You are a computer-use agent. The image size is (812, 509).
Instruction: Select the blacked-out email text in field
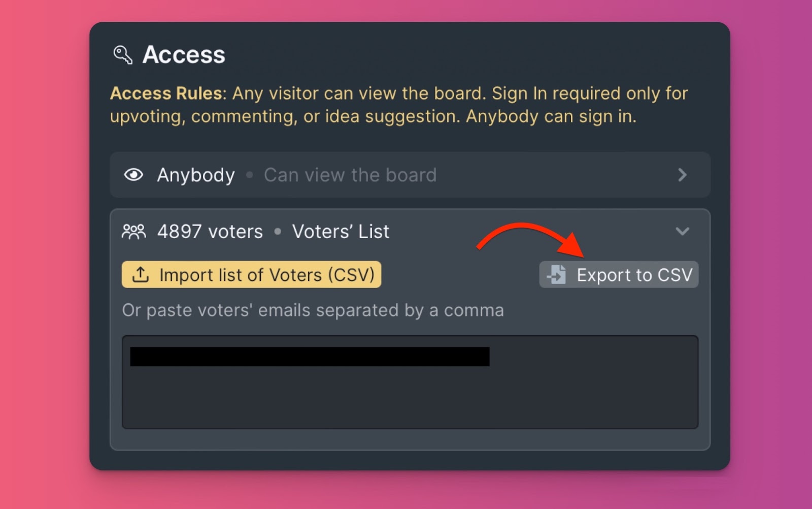[310, 357]
